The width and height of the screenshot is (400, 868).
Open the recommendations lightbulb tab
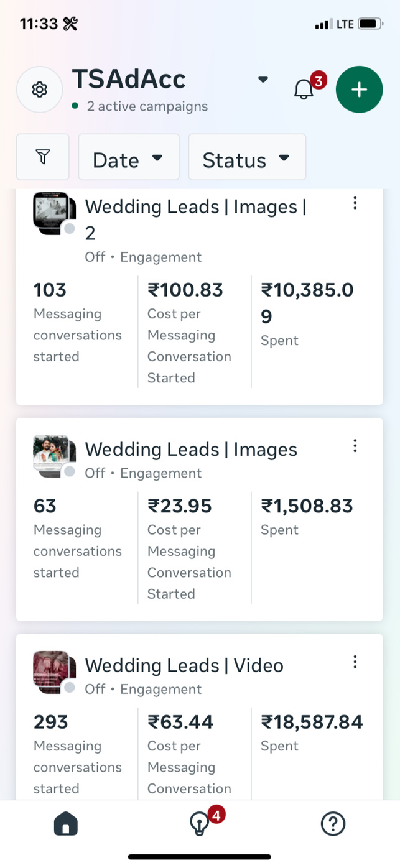tap(199, 824)
